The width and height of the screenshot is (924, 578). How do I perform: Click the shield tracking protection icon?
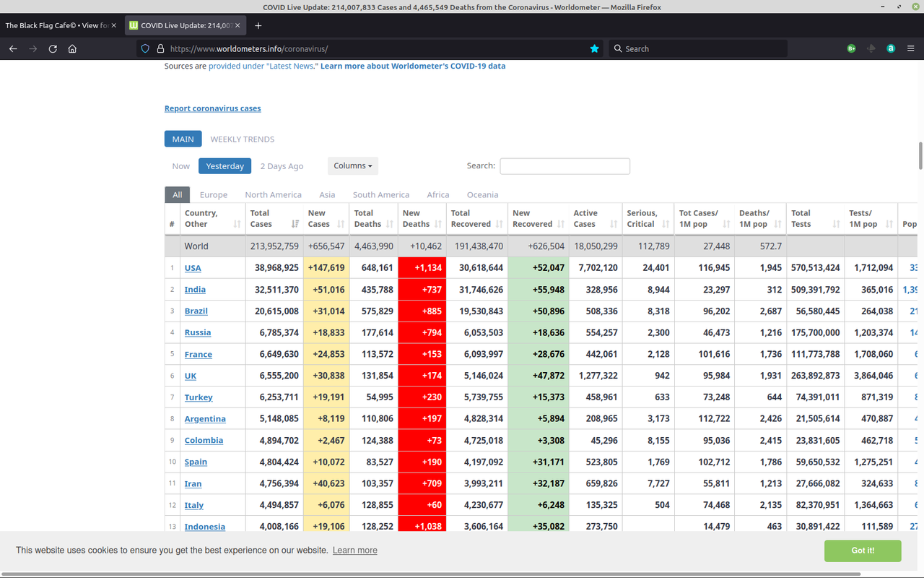click(x=145, y=48)
